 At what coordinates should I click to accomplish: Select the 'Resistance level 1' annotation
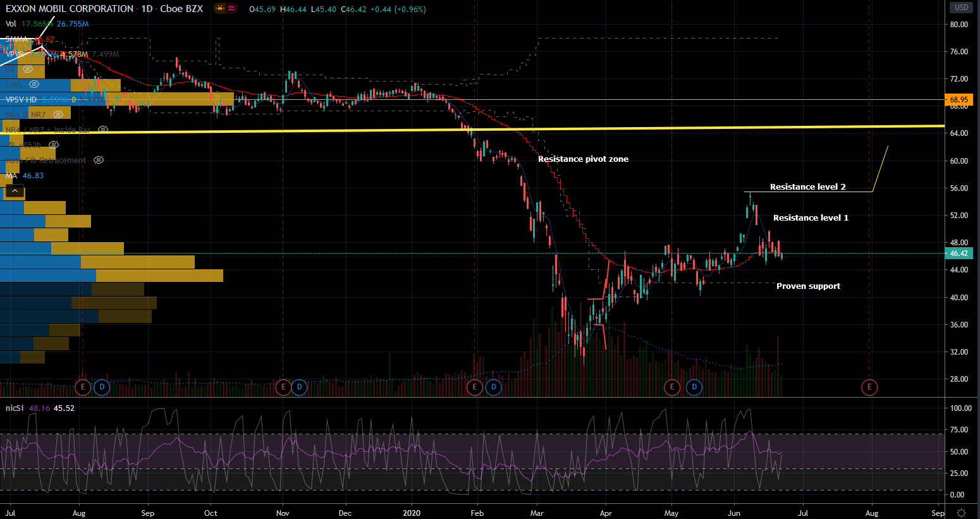(811, 218)
